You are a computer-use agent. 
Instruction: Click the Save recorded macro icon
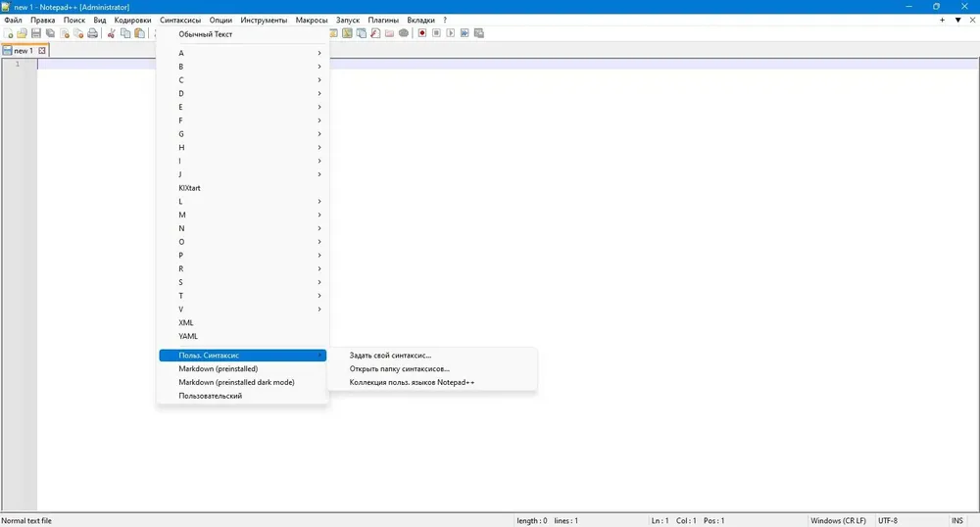479,33
